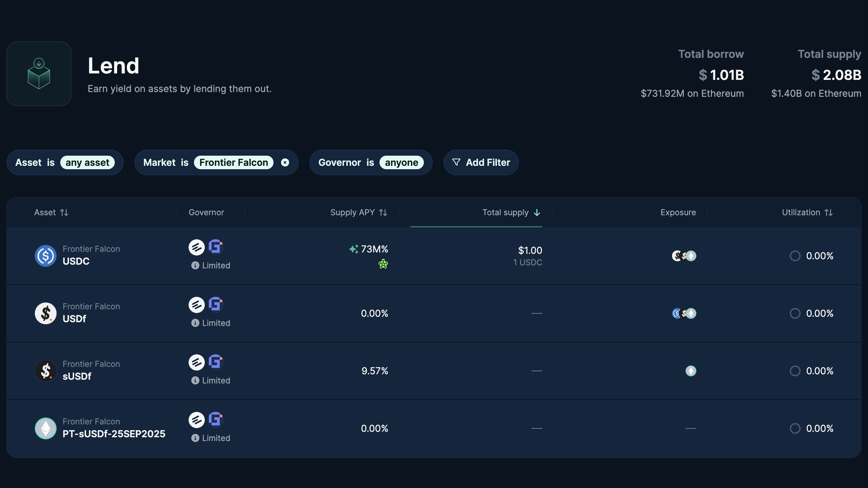The image size is (868, 488).
Task: Click exposure icons in USDf row
Action: tap(684, 313)
